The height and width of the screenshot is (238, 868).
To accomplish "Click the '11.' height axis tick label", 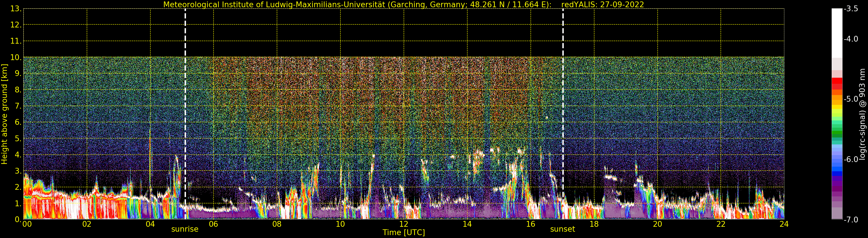I will [x=16, y=41].
